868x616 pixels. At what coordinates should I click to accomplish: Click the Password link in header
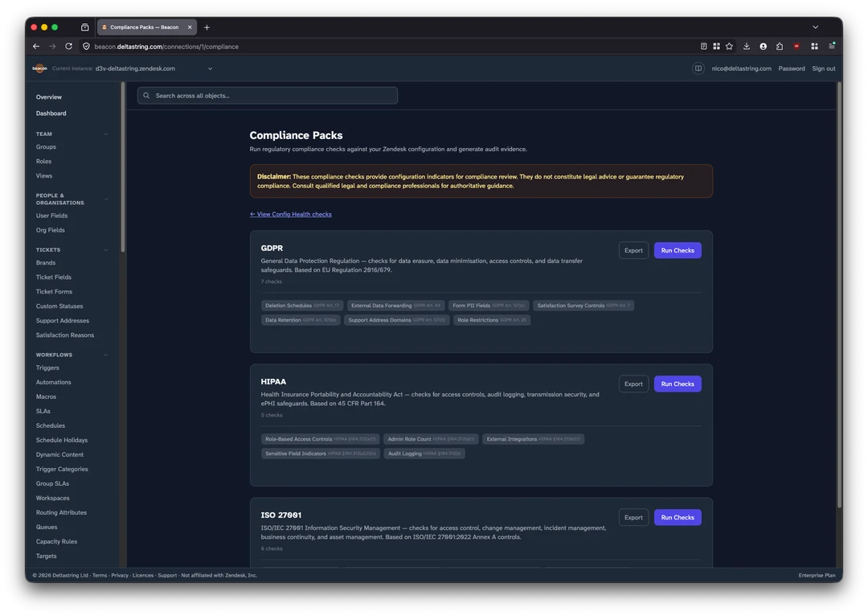point(792,68)
